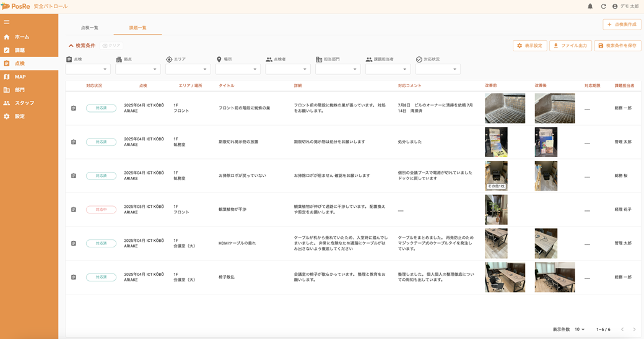Open スタッフ in the sidebar
Screen dimensions: 644x339
tap(24, 103)
